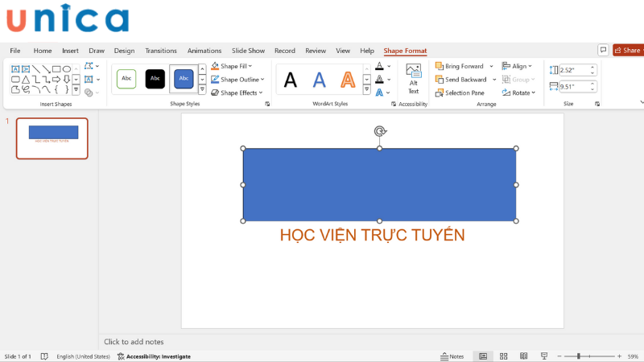Switch to the Insert tab
This screenshot has height=362, width=644.
(x=70, y=51)
